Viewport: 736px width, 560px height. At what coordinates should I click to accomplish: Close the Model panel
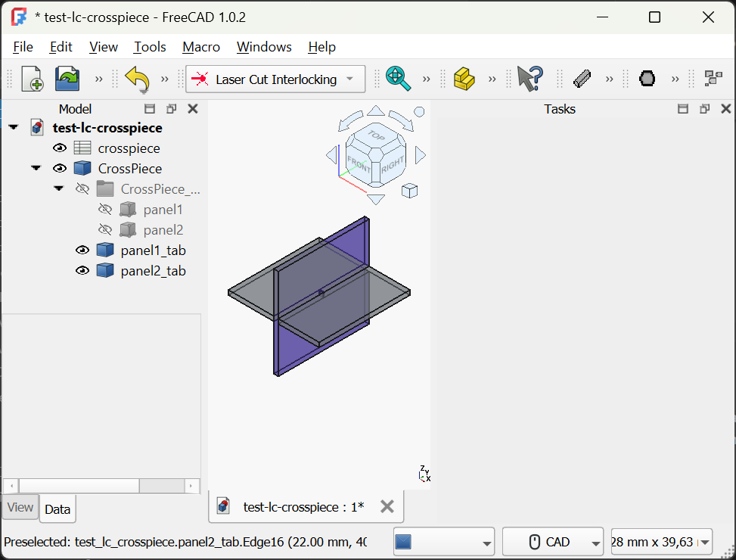coord(192,109)
